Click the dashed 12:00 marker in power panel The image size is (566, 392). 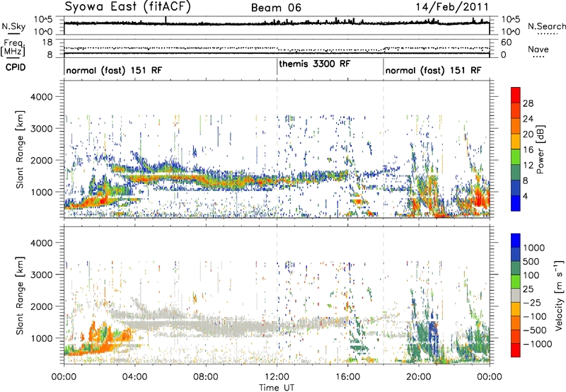click(277, 149)
